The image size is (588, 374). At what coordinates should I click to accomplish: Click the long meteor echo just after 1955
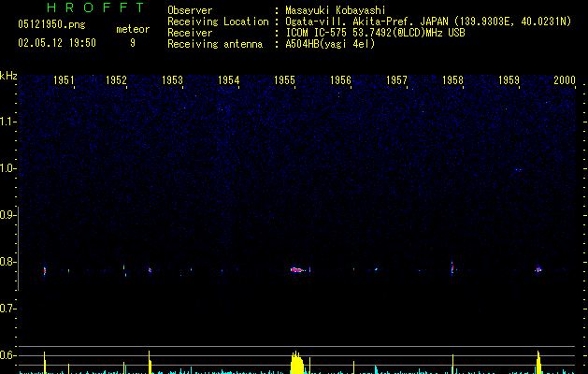[x=298, y=269]
